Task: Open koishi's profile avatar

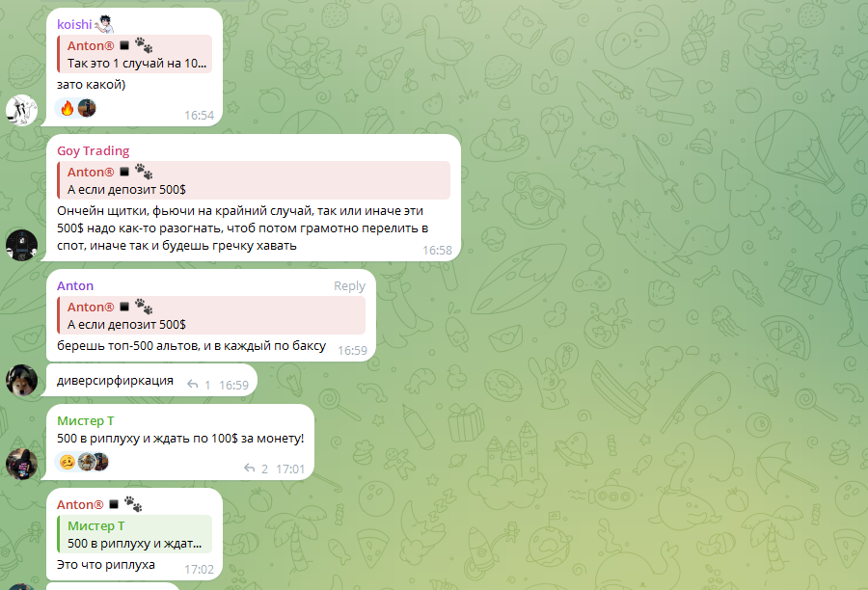Action: click(x=21, y=110)
